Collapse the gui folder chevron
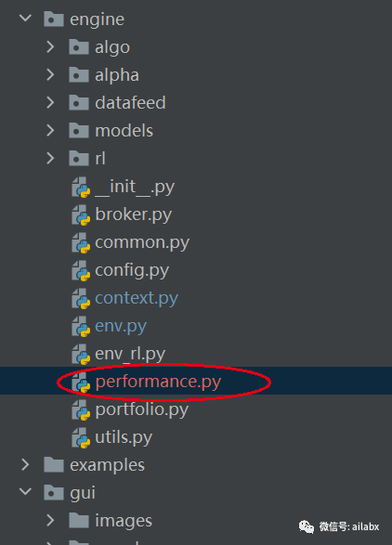Screen dimensions: 392x545 25,491
